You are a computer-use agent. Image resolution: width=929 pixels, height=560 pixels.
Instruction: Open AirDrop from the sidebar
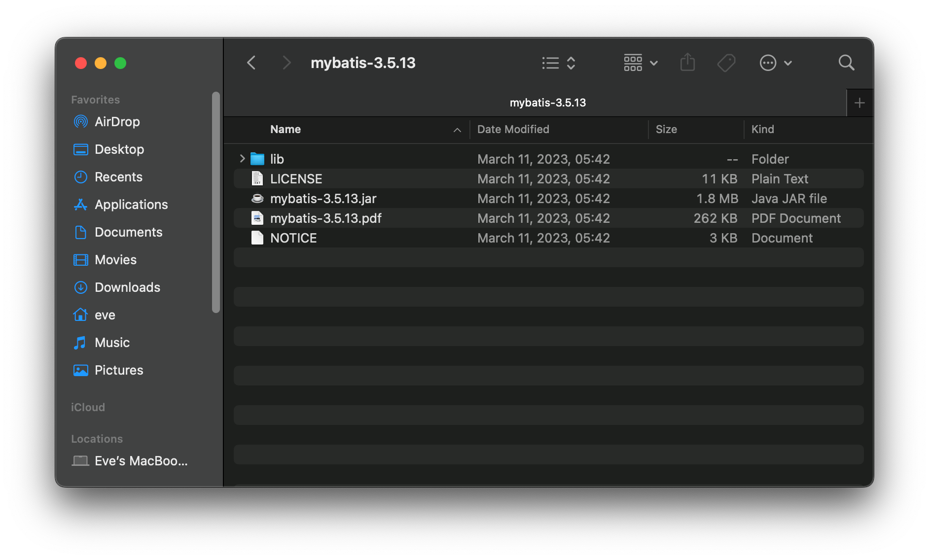click(x=117, y=122)
